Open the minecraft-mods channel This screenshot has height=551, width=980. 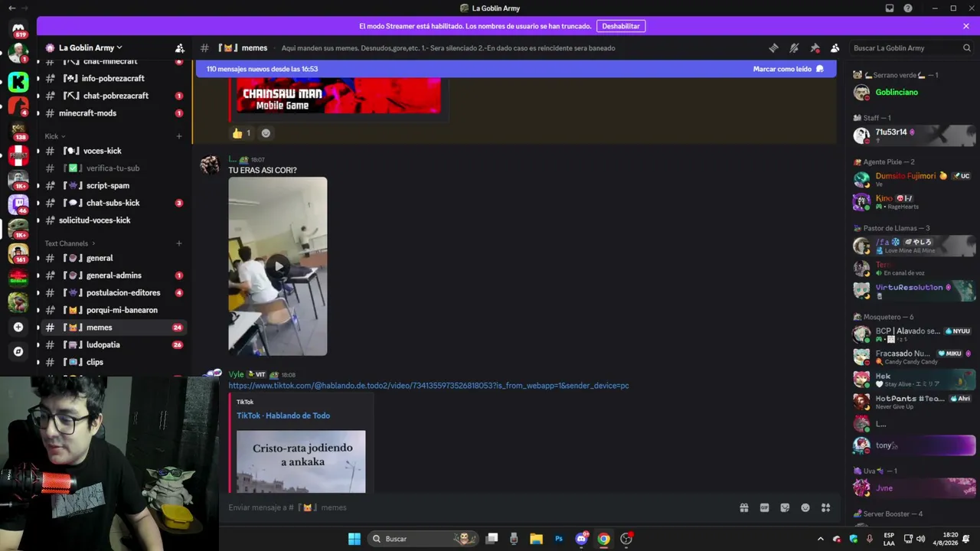(113, 113)
